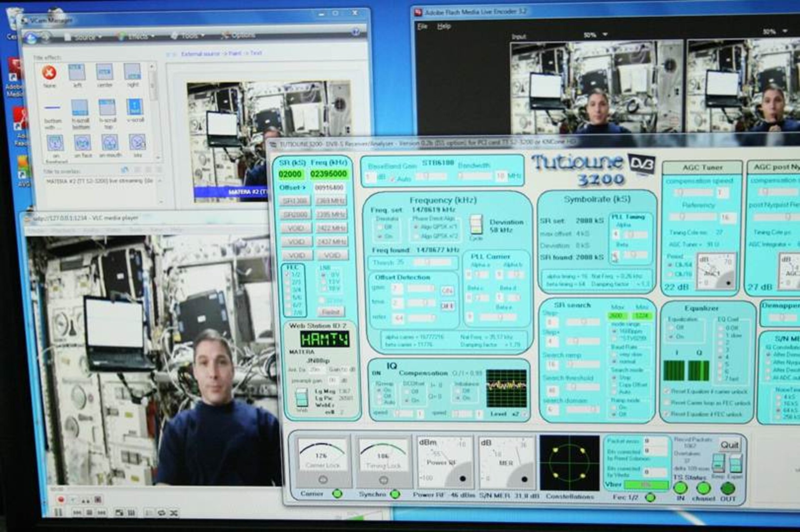Choose the 'center' title effect icon
Viewport: 800px width, 532px height.
pos(105,72)
